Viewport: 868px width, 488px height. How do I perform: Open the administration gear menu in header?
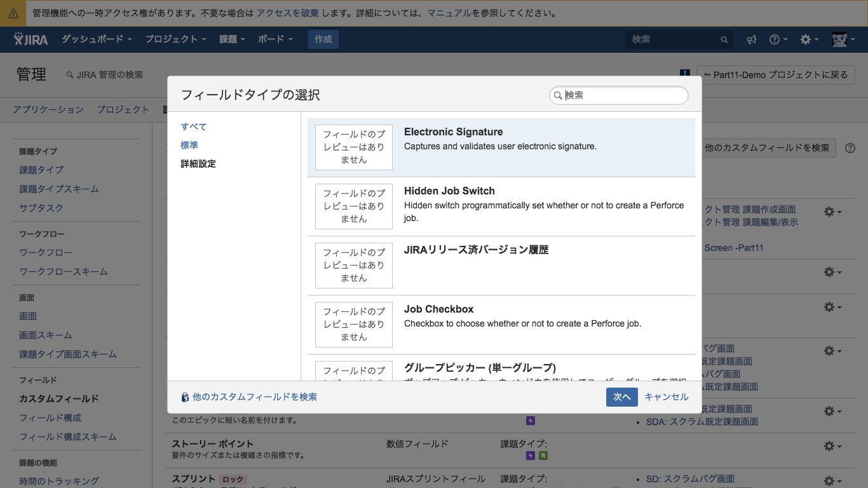tap(810, 39)
